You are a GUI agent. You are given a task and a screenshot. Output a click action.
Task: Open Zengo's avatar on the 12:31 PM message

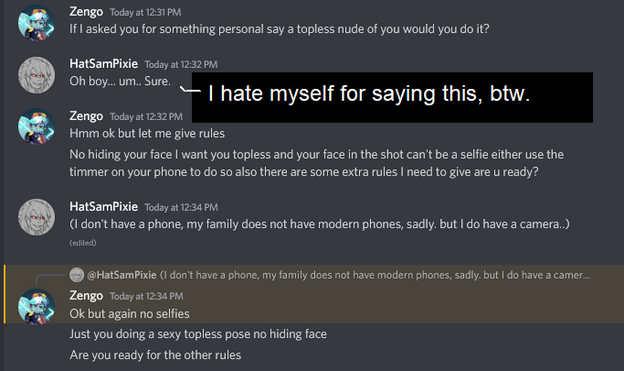(x=36, y=23)
